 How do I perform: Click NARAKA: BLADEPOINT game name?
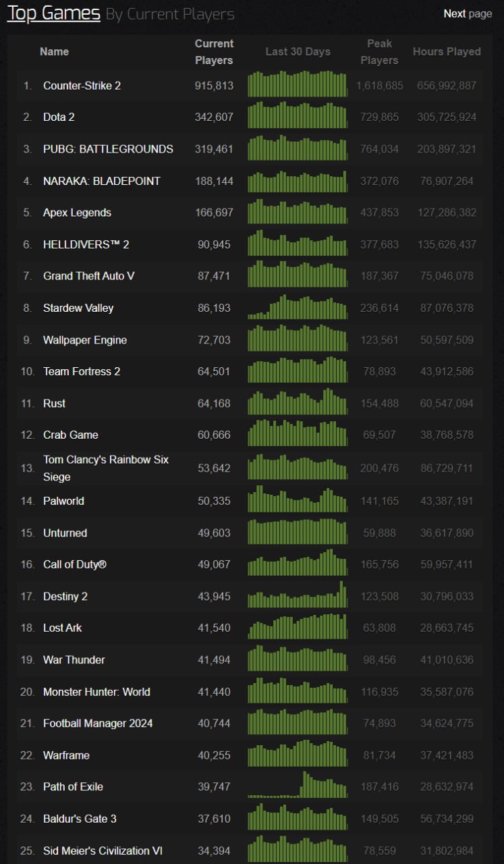point(101,181)
